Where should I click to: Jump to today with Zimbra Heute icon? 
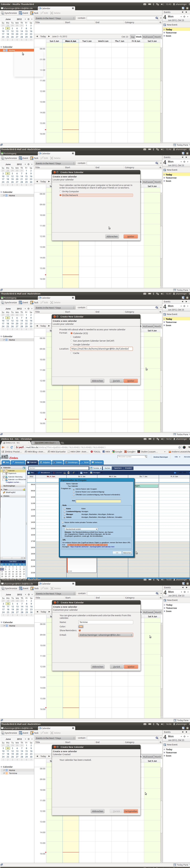pyautogui.click(x=81, y=472)
